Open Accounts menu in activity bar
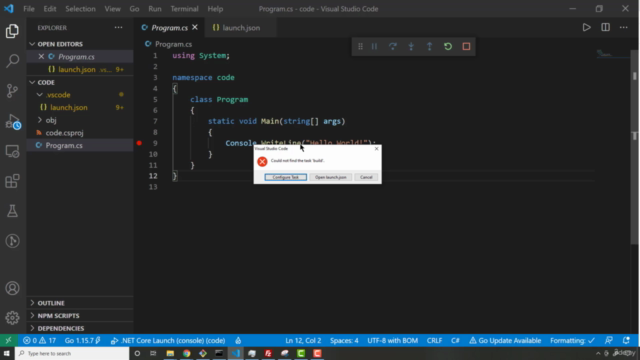The height and width of the screenshot is (360, 640). [x=12, y=288]
